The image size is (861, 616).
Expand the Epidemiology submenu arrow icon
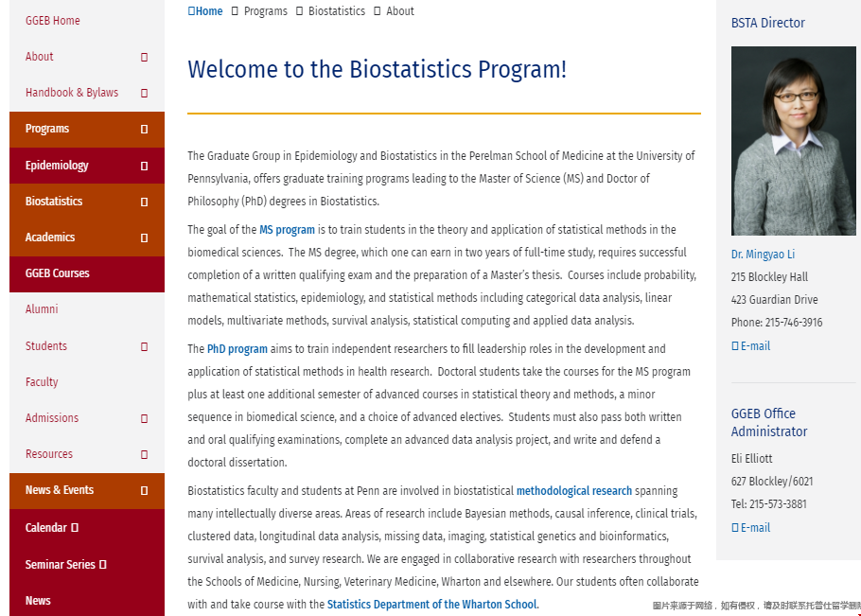(144, 166)
